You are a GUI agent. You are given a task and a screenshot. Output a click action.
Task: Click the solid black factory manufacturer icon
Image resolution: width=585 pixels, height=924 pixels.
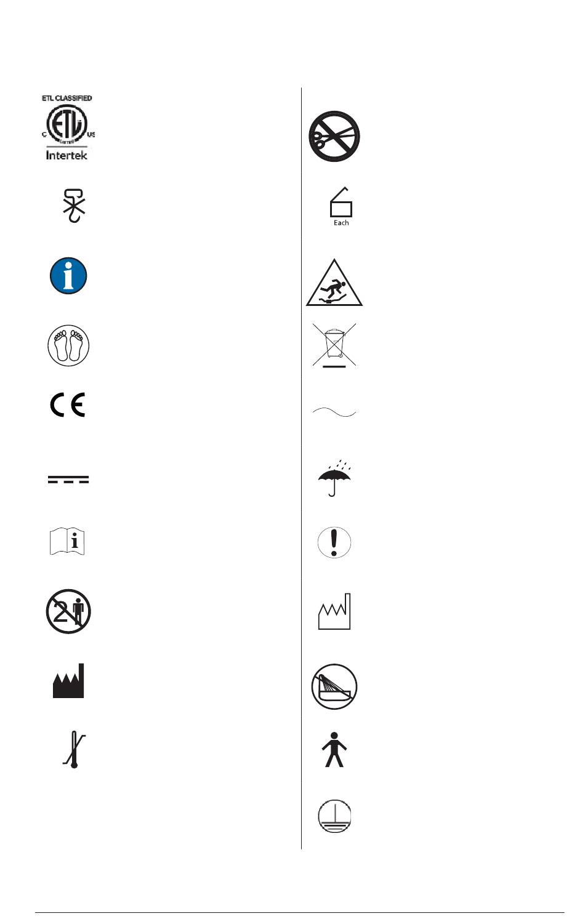point(68,681)
